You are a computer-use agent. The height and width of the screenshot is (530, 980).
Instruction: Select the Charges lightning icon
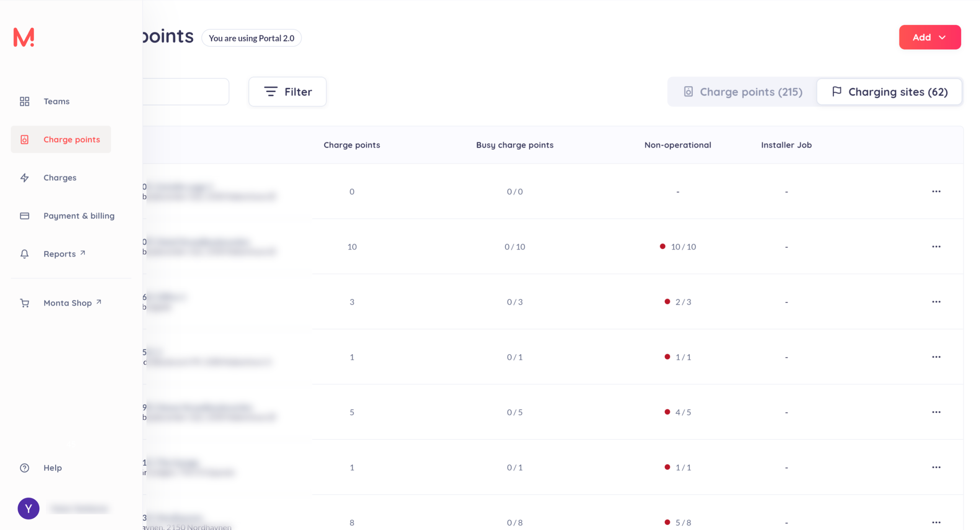pyautogui.click(x=24, y=178)
